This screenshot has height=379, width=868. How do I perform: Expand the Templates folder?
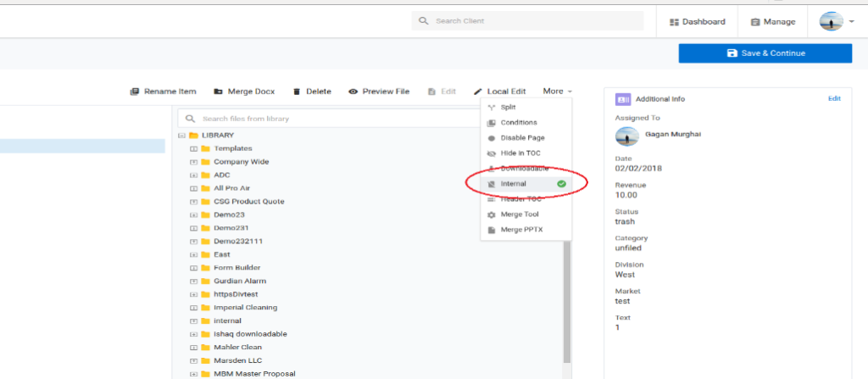click(194, 148)
